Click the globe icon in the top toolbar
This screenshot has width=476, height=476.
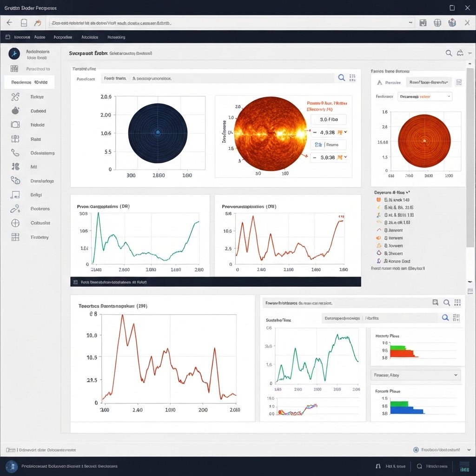coord(437,22)
